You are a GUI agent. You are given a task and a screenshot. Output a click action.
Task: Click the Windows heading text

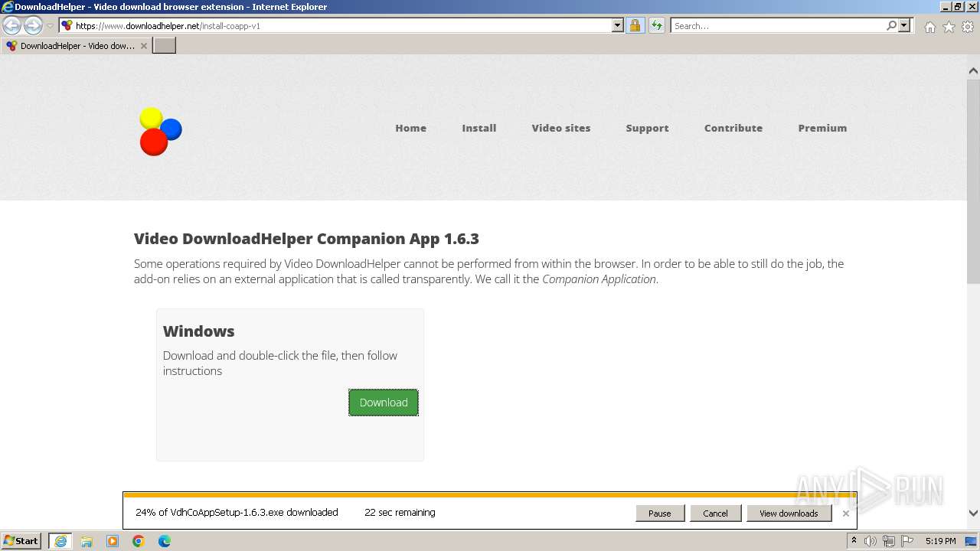198,331
